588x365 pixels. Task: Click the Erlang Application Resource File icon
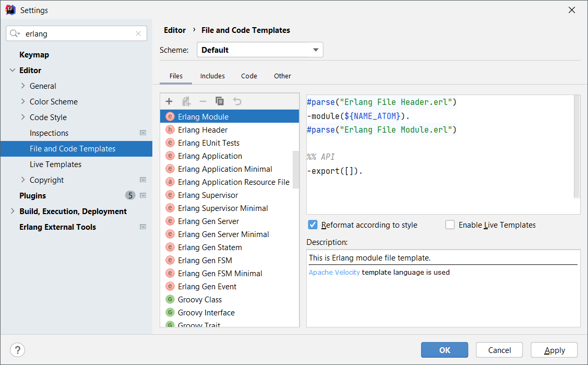(x=170, y=182)
